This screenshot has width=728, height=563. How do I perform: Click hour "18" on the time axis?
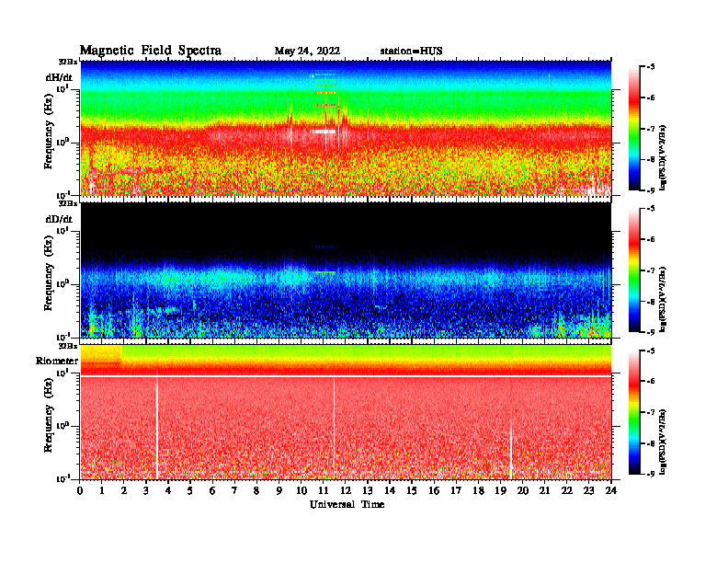tap(478, 491)
